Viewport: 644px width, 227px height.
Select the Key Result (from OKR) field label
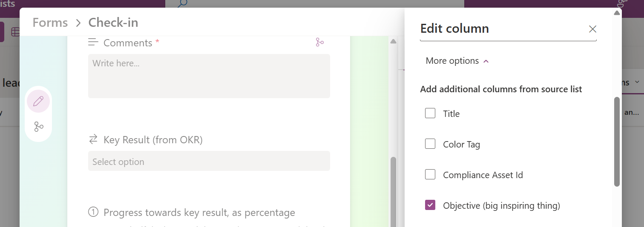point(153,140)
